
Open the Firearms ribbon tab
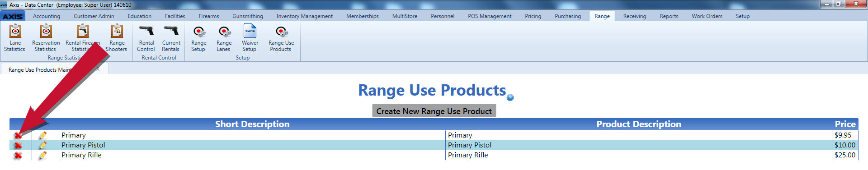click(209, 16)
